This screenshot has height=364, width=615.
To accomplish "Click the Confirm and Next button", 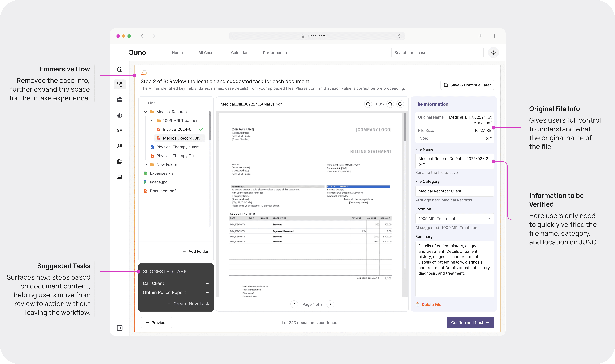I will pyautogui.click(x=470, y=323).
